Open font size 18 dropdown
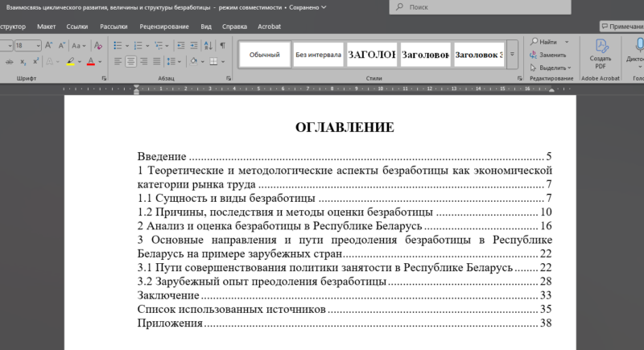 click(x=38, y=46)
